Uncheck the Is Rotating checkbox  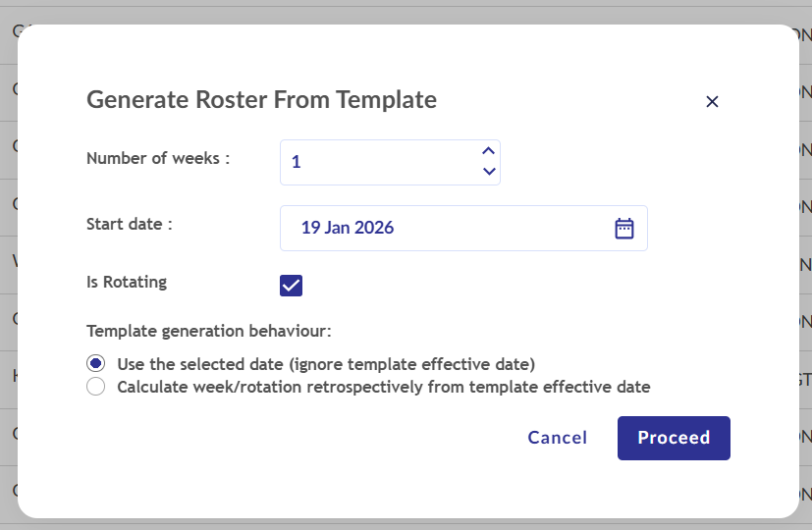pyautogui.click(x=291, y=286)
